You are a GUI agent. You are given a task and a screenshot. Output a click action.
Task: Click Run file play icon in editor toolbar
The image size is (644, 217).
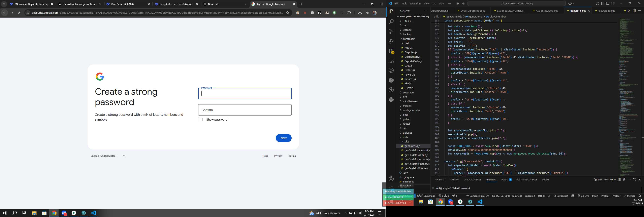(x=629, y=11)
